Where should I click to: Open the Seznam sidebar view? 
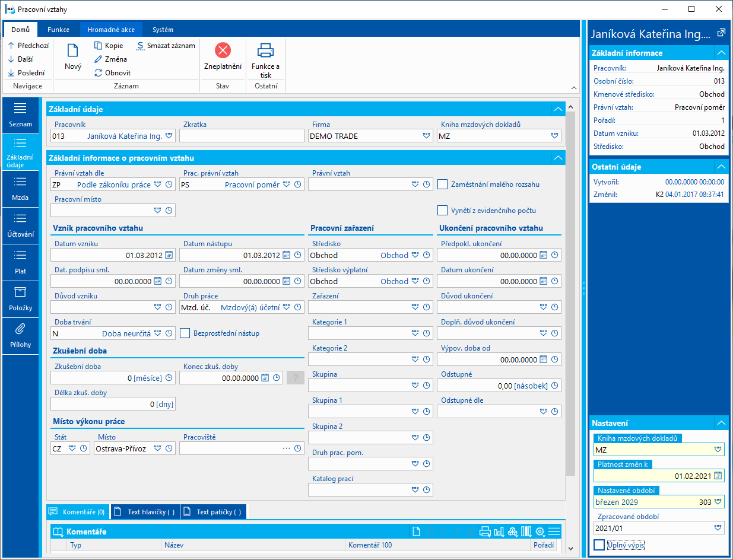[20, 115]
